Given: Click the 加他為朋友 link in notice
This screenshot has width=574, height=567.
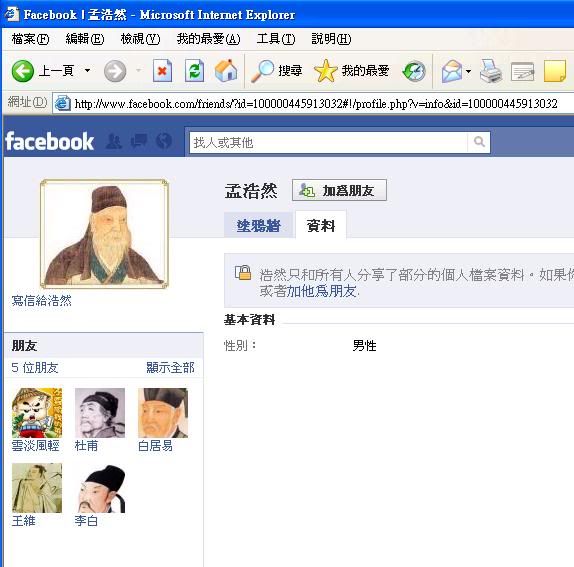Looking at the screenshot, I should tap(321, 291).
